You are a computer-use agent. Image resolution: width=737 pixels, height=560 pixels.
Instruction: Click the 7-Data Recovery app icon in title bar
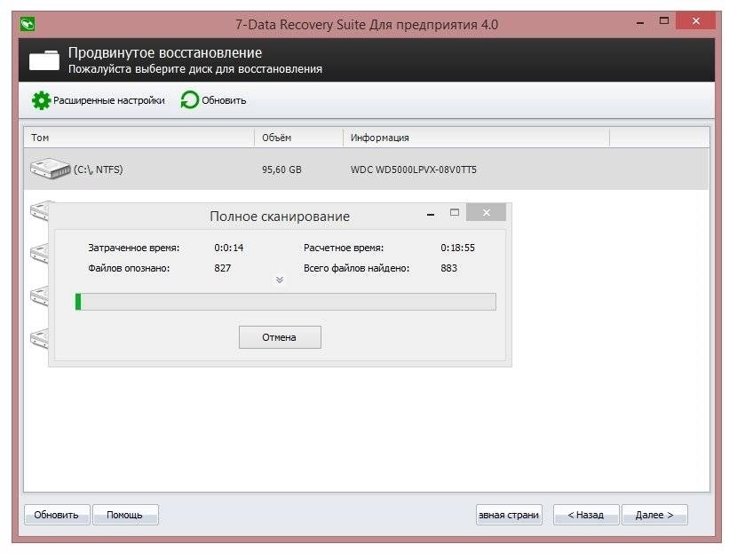coord(28,24)
